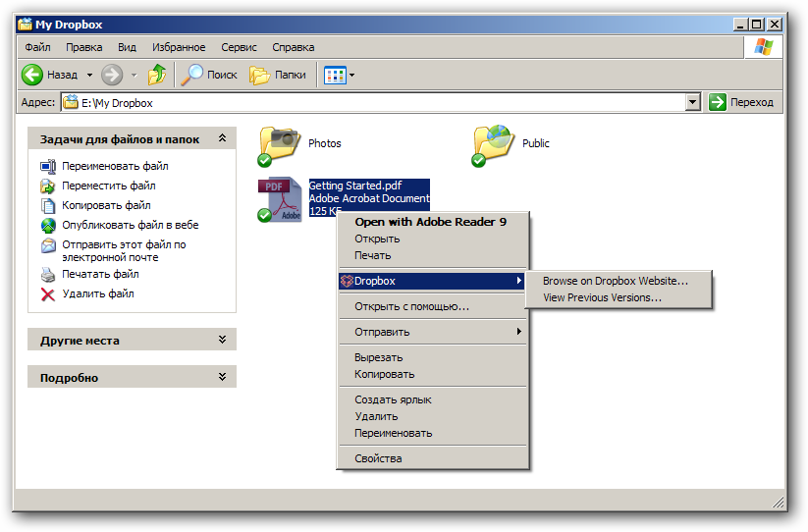808x532 pixels.
Task: Expand the Подробно panel
Action: click(222, 377)
